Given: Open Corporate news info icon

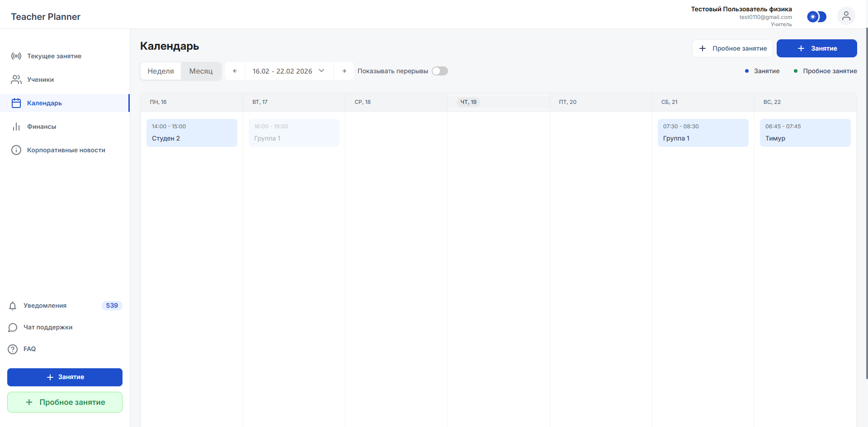Looking at the screenshot, I should (16, 150).
